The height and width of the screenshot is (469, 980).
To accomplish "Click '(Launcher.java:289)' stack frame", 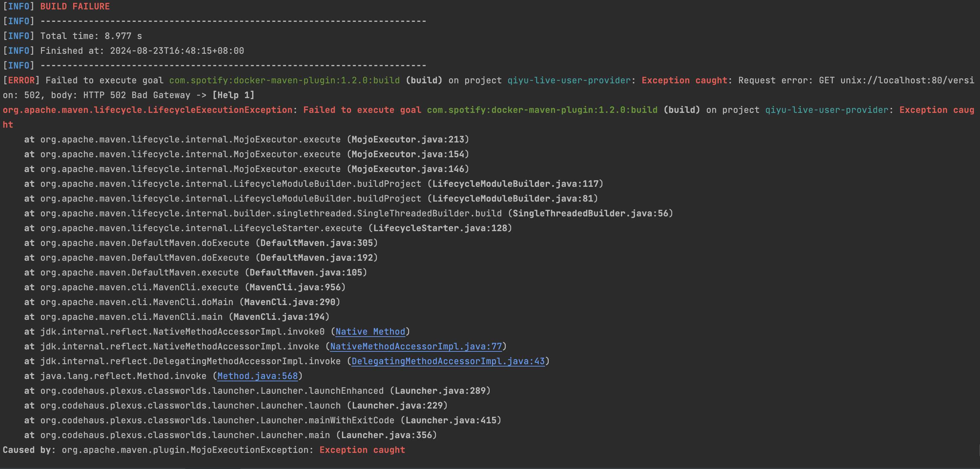I will point(440,391).
